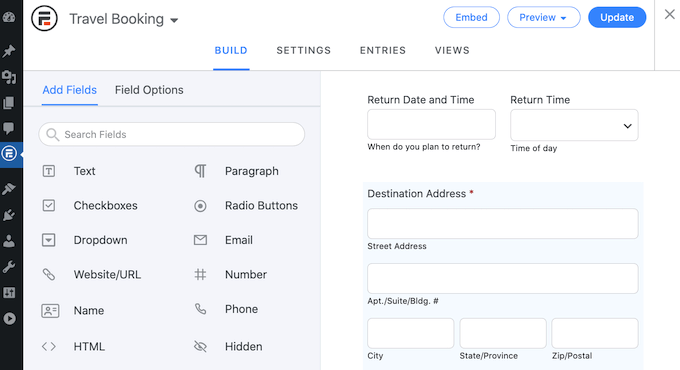
Task: Click the Hidden crossed-eye icon
Action: coord(200,346)
